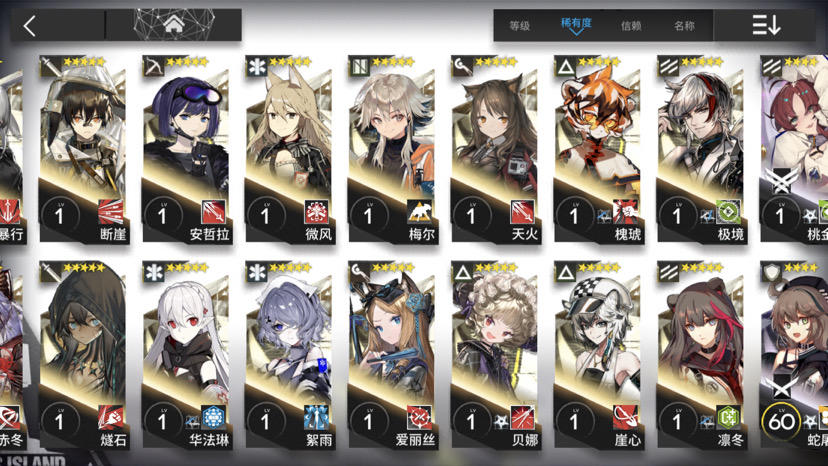Pick operator 絮雨 medic card
Screen dimensions: 828x466
289,356
